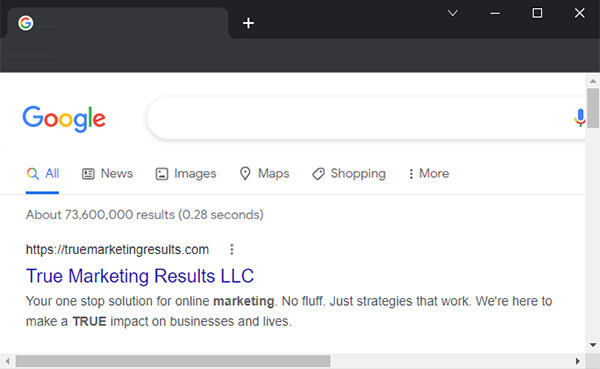
Task: Open three-dot menu beside truemarketingresults.com URL
Action: tap(232, 249)
